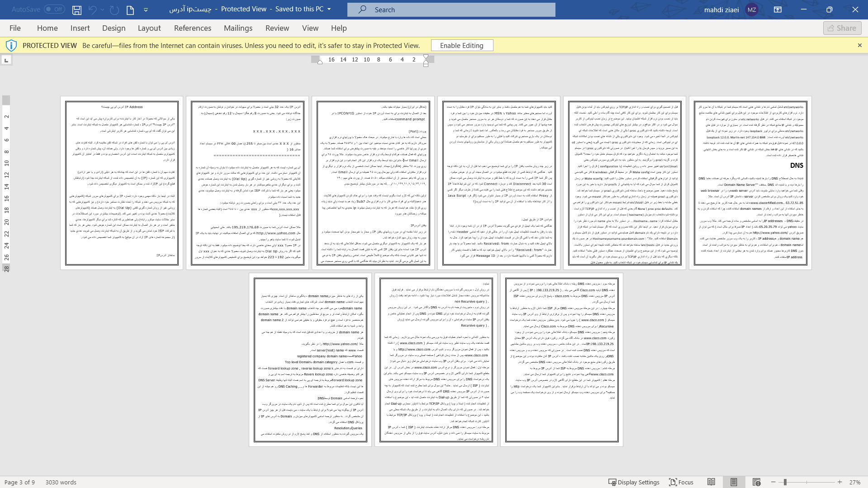Click Enable Editing button
The image size is (868, 488).
462,45
